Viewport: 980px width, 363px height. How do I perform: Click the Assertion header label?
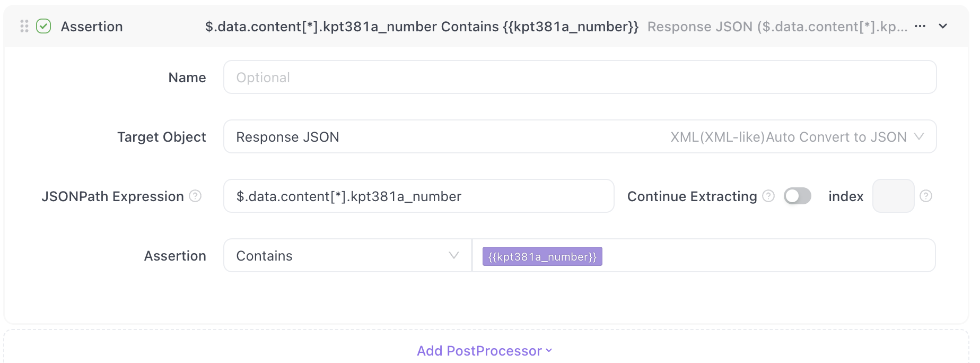92,27
